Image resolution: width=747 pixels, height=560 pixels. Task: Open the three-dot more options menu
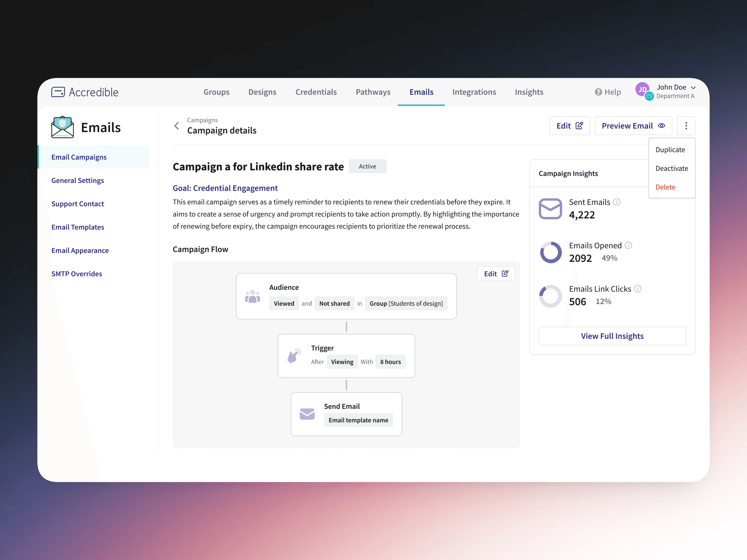686,126
